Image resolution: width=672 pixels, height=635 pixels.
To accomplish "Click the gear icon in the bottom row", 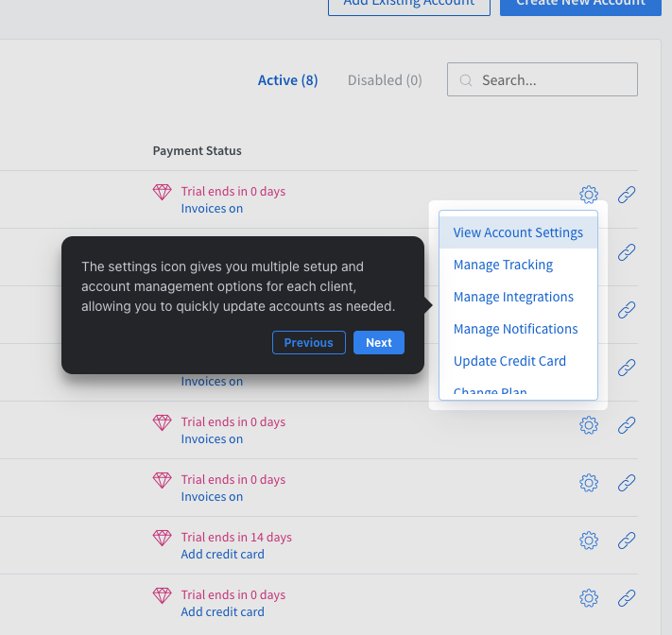I will tap(588, 598).
